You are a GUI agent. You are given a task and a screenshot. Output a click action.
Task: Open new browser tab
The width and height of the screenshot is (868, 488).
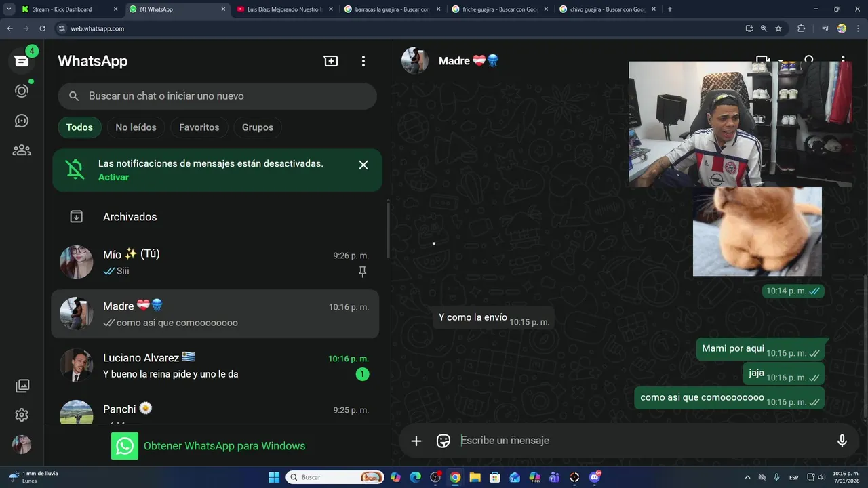670,9
